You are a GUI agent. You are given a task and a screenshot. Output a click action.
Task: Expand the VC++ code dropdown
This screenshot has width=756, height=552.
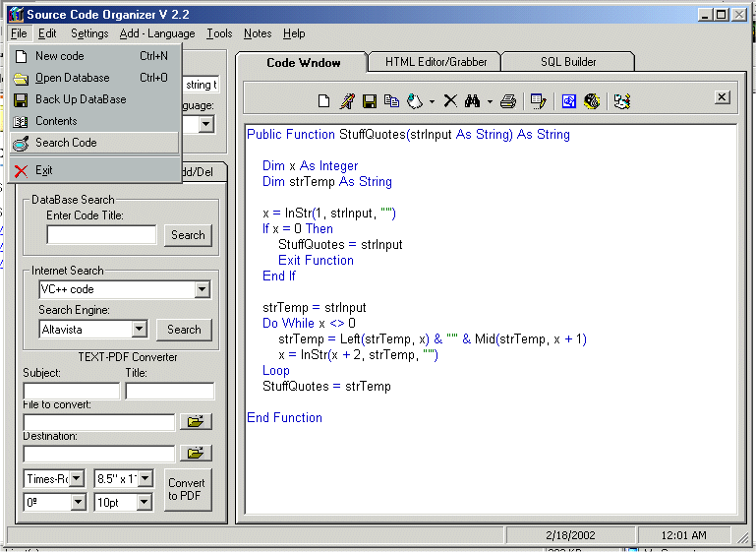point(202,289)
